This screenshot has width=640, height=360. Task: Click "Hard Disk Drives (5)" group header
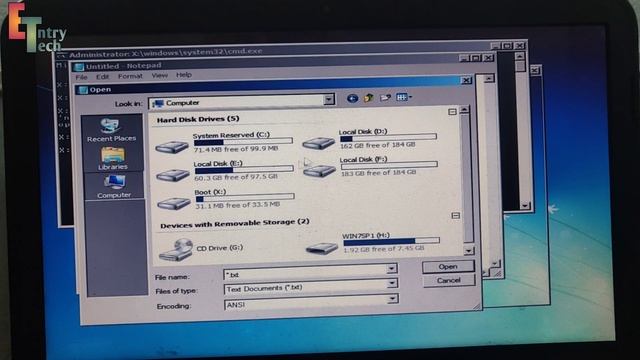(x=198, y=119)
